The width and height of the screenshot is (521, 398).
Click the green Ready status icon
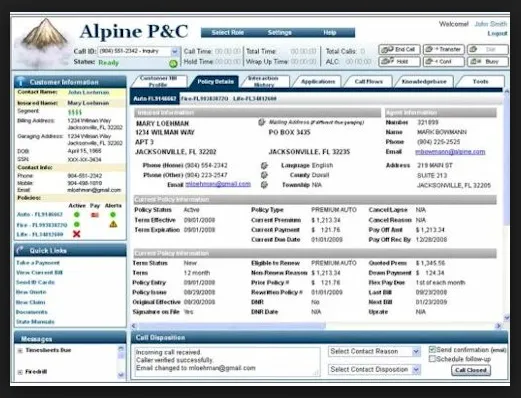(x=173, y=63)
